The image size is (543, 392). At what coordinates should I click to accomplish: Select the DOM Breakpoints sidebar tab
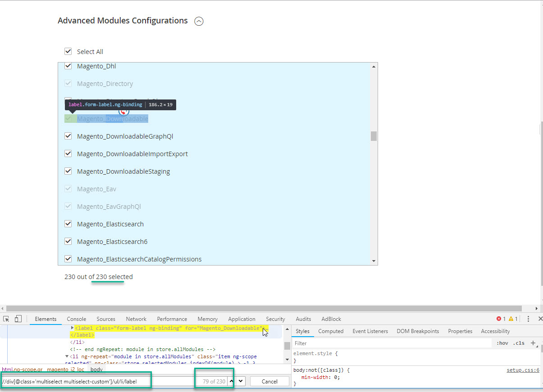coord(418,331)
